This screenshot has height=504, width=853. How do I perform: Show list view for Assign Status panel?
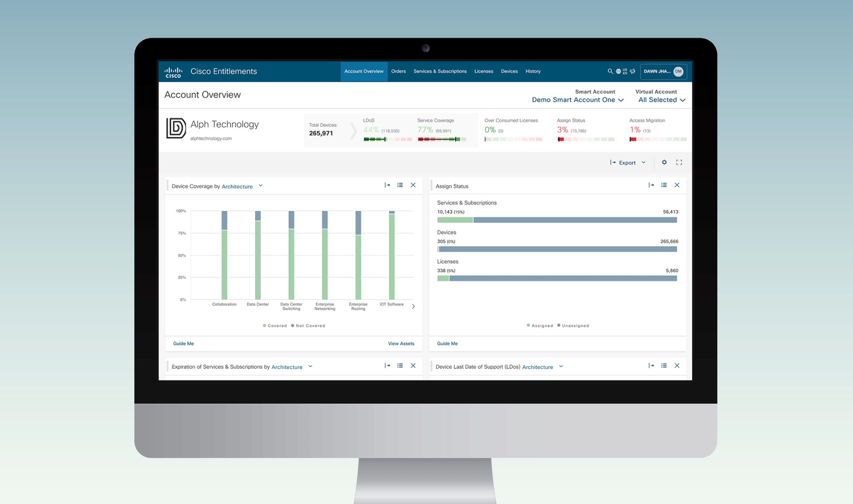click(664, 185)
